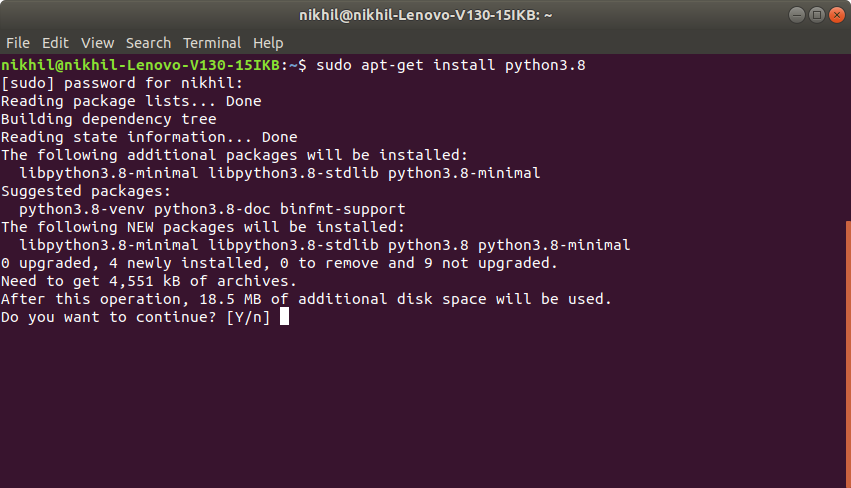Image resolution: width=851 pixels, height=488 pixels.
Task: Click the green username prompt text
Action: point(140,65)
